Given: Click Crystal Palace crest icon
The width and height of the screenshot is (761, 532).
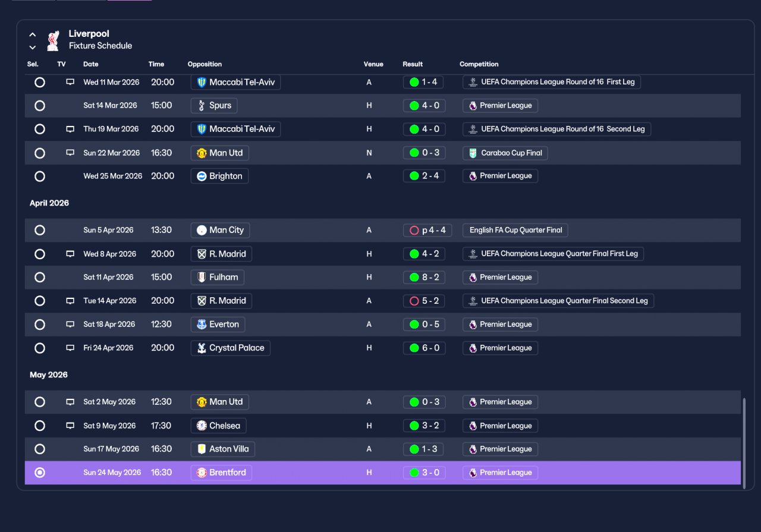Looking at the screenshot, I should 202,348.
